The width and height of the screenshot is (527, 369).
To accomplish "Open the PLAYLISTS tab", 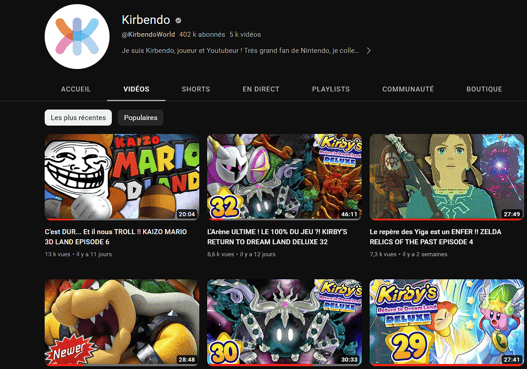I will [331, 89].
